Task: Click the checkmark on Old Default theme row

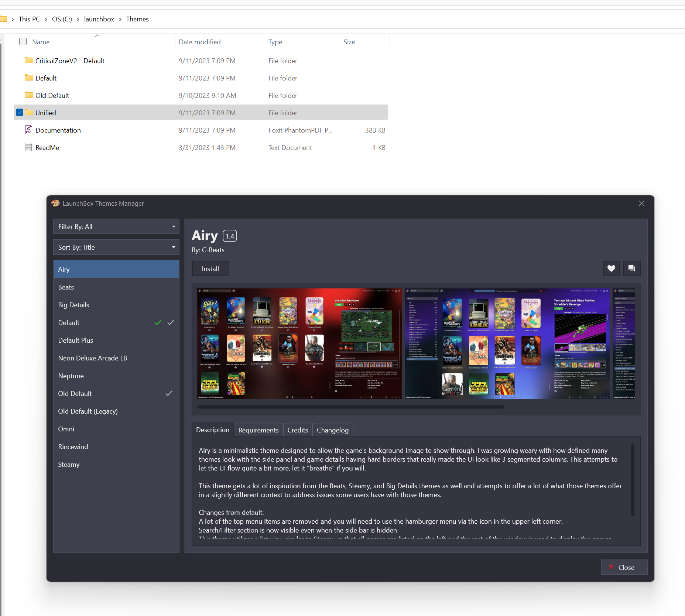Action: 169,393
